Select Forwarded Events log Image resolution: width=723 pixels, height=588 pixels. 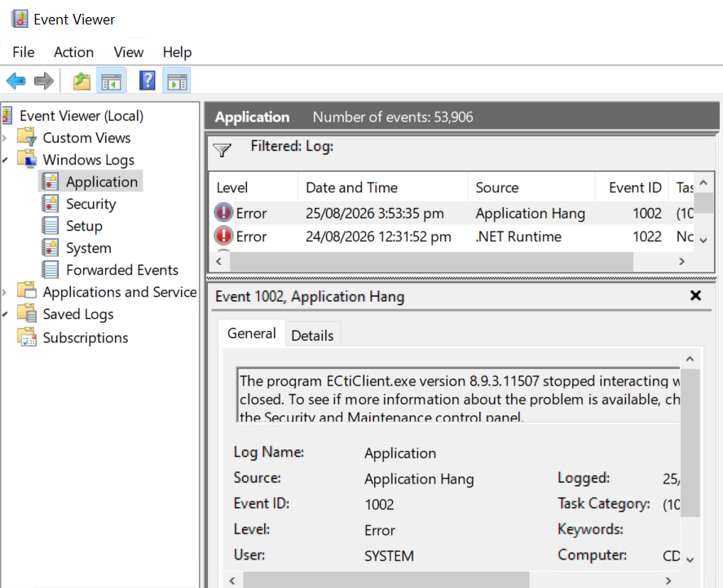(122, 270)
